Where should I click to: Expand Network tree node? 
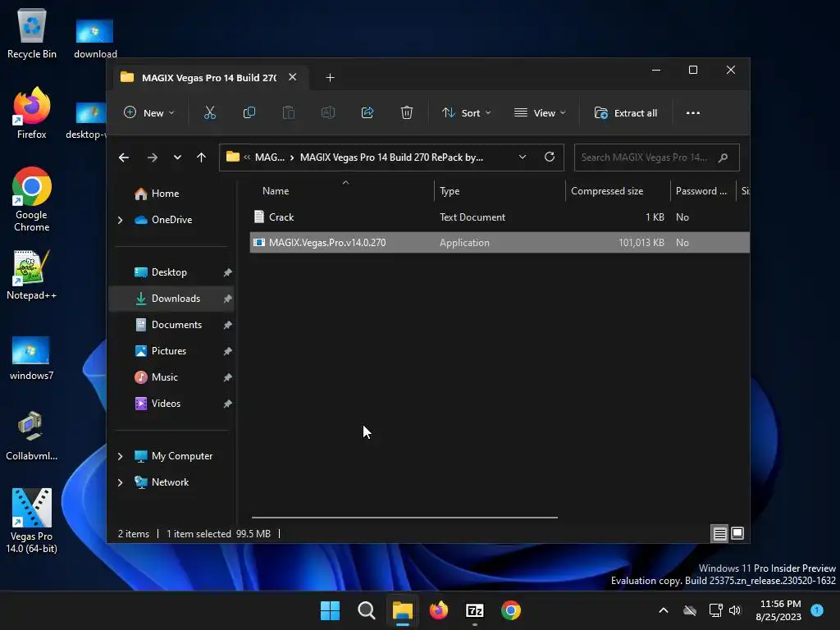coord(120,482)
